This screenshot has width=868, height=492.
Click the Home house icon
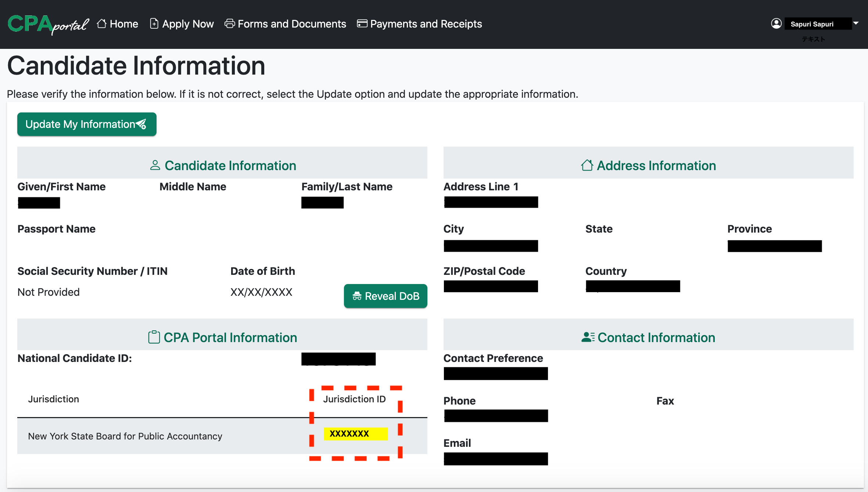tap(102, 24)
